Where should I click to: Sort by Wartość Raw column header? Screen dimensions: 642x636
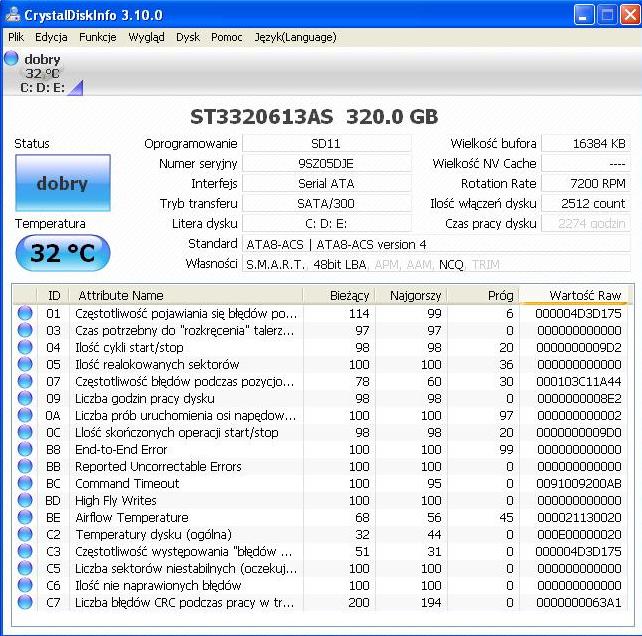[x=574, y=295]
